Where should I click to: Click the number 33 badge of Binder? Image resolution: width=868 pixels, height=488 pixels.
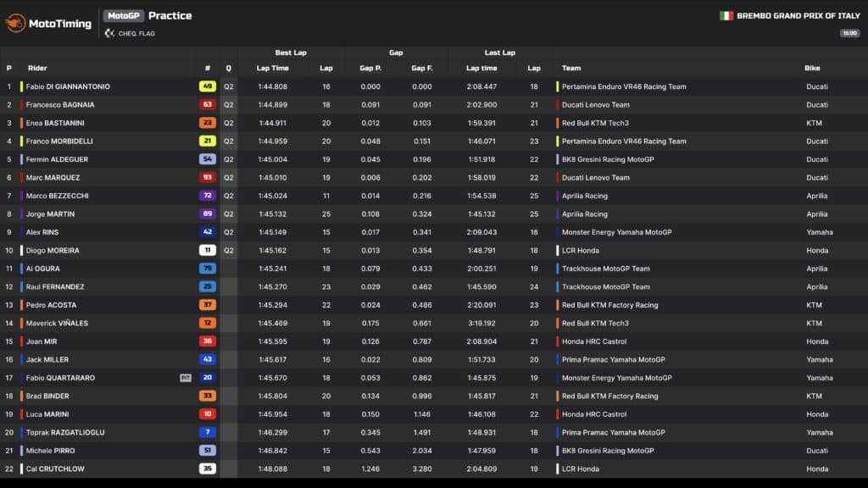(208, 396)
